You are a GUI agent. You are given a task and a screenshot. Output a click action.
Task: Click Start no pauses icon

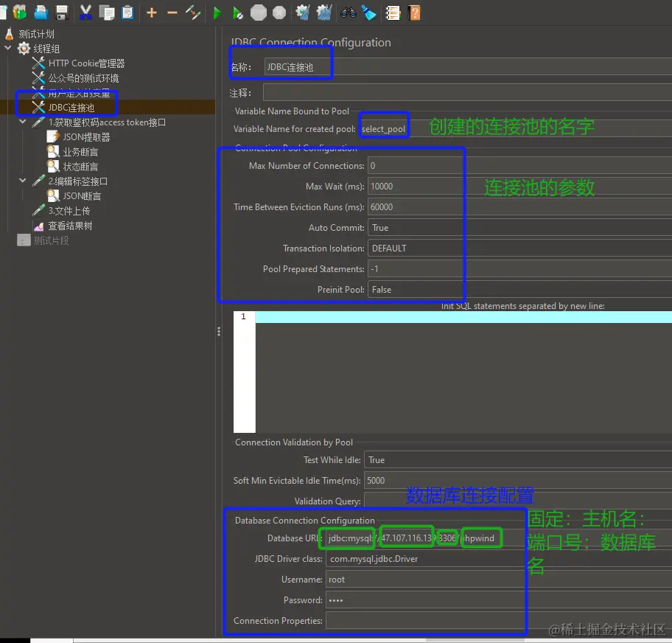pos(238,13)
